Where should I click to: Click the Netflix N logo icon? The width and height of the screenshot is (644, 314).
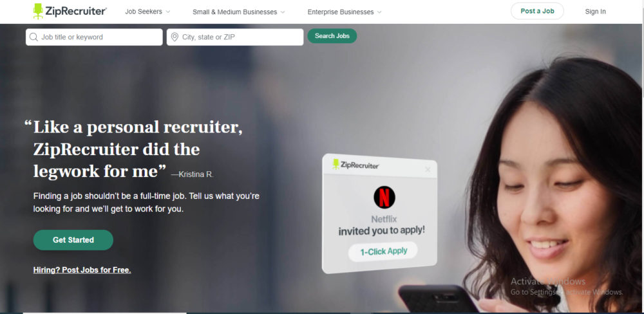[x=384, y=197]
